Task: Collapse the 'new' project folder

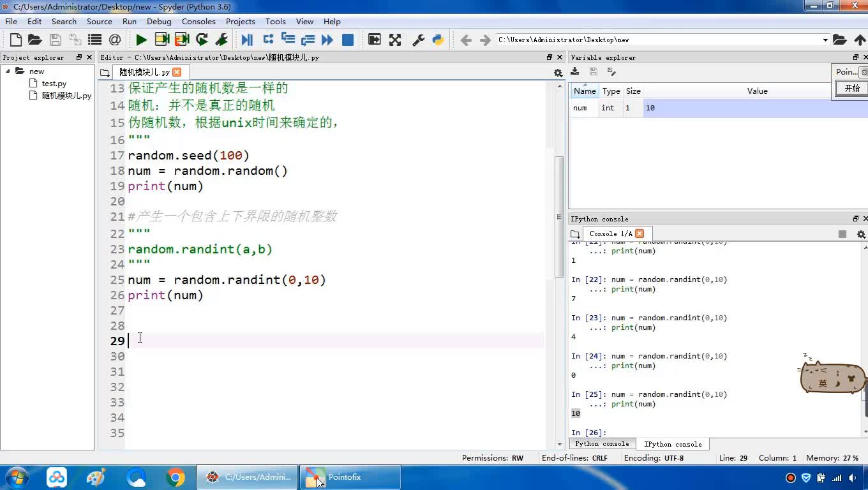Action: (x=8, y=71)
